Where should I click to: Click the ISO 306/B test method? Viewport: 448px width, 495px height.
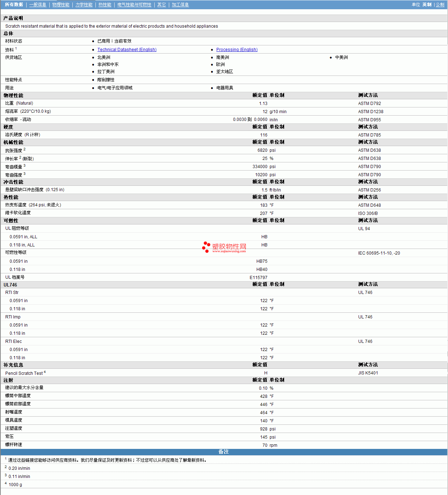tap(368, 213)
